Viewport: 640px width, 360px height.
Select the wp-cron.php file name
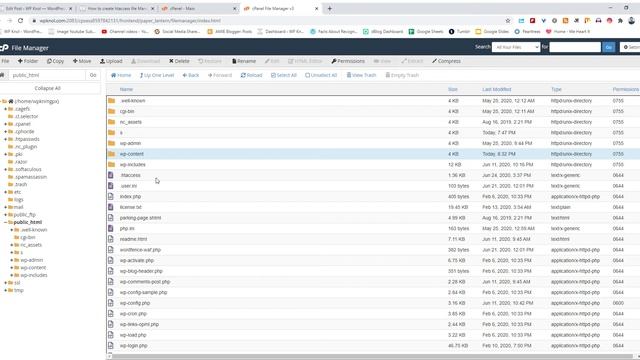(133, 313)
